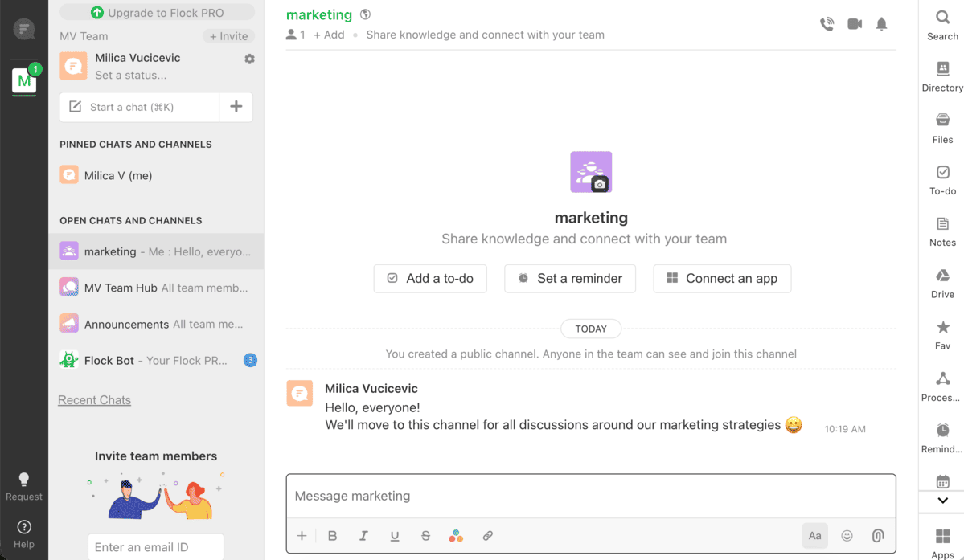Open the Recent Chats link
Screen dimensions: 964x560
point(94,400)
